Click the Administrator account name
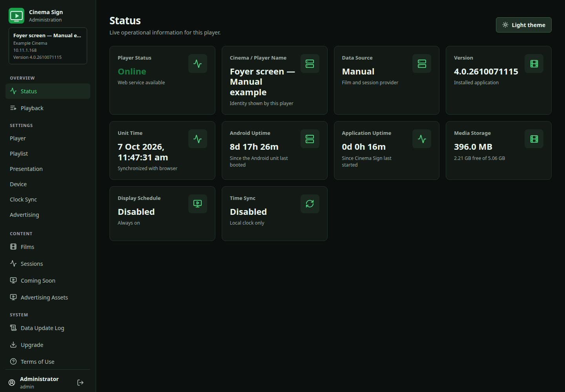Viewport: 565px width, 392px height. [39, 379]
